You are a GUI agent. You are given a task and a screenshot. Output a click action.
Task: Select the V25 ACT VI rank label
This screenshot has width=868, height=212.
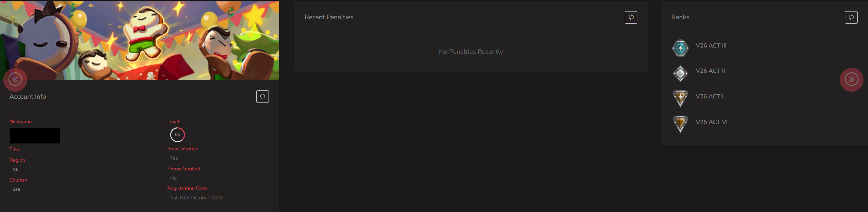[712, 122]
